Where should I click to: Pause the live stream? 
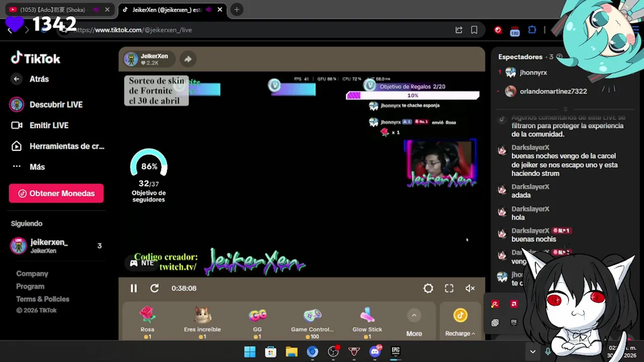click(133, 288)
